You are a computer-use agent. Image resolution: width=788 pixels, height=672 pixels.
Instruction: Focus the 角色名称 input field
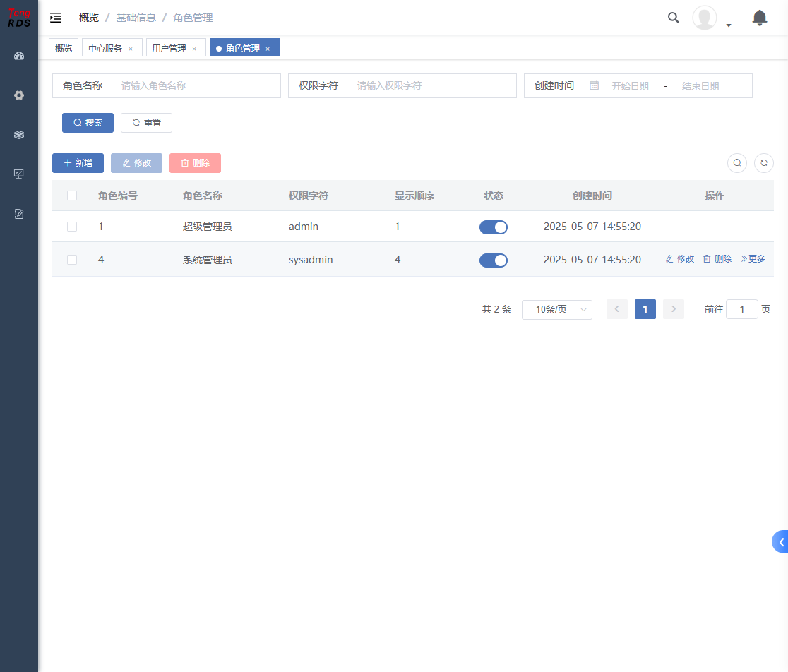(198, 85)
